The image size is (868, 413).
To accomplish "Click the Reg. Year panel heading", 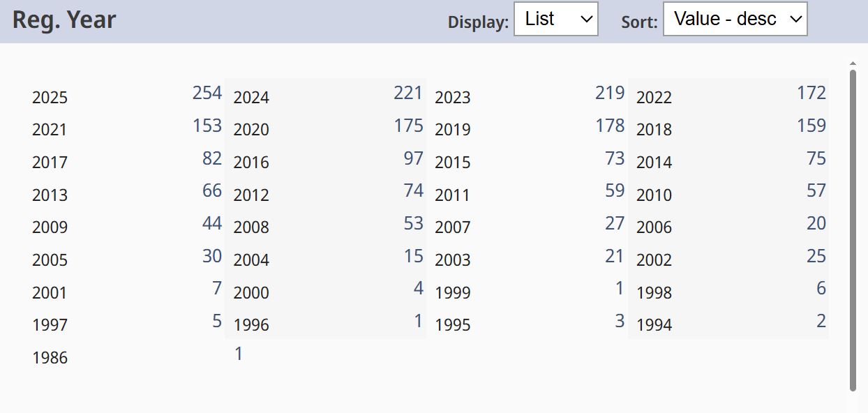I will click(x=64, y=20).
